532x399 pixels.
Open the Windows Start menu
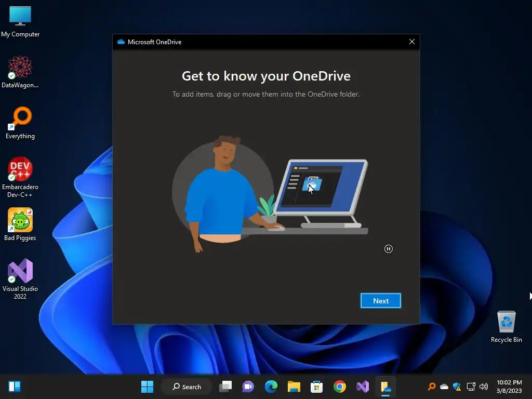[147, 387]
